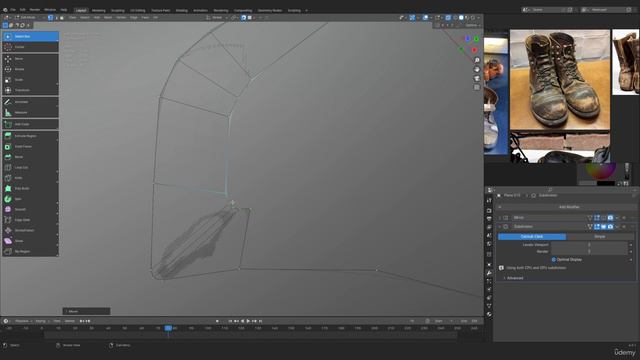Toggle Mirror modifier render visibility

click(x=610, y=218)
